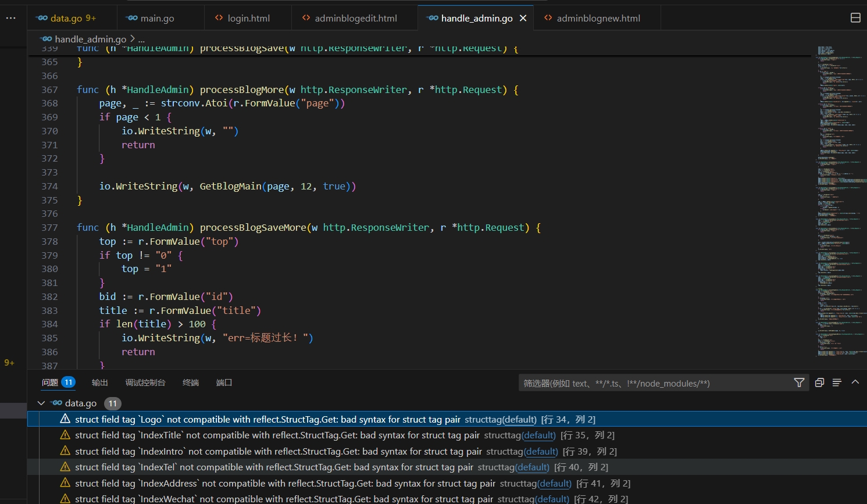This screenshot has width=867, height=504.
Task: Click the warning icon on the Logo problem
Action: 65,419
